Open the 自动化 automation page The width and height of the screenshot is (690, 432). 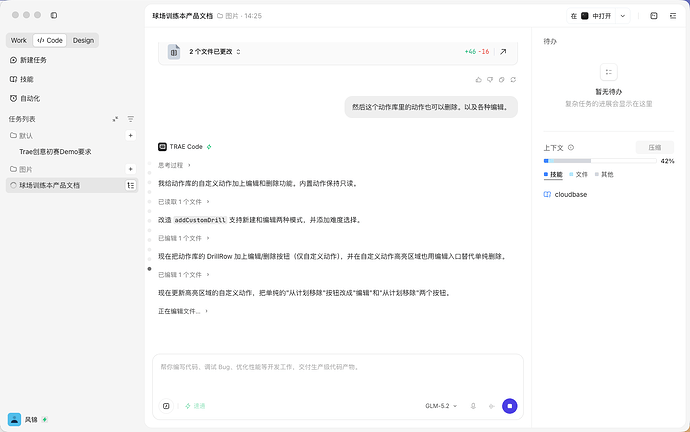[26, 99]
